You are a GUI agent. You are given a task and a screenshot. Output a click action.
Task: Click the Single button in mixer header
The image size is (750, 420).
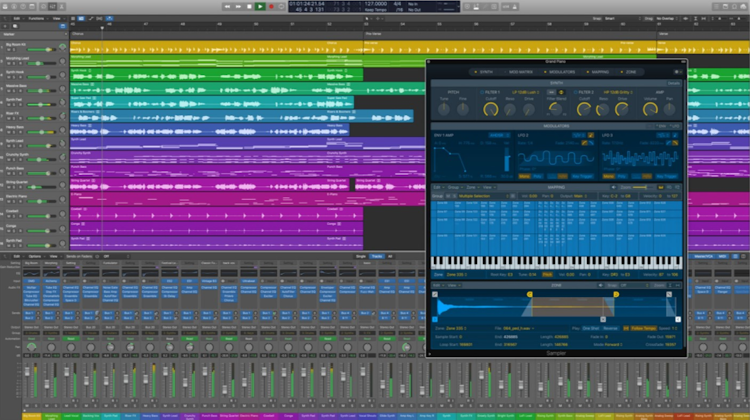tap(361, 256)
